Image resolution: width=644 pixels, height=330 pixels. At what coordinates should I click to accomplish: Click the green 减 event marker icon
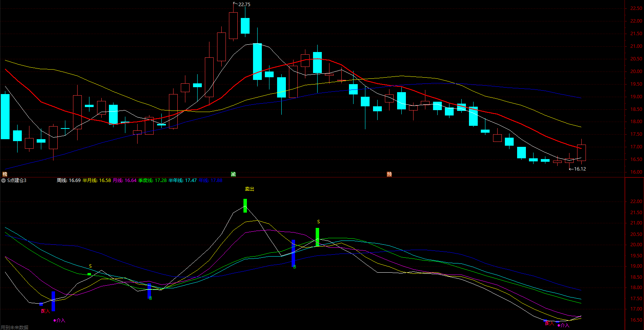pyautogui.click(x=233, y=174)
